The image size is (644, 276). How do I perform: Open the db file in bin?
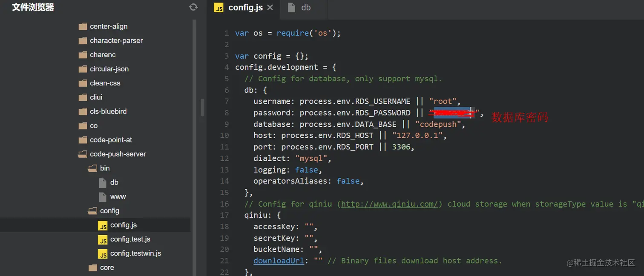point(114,182)
